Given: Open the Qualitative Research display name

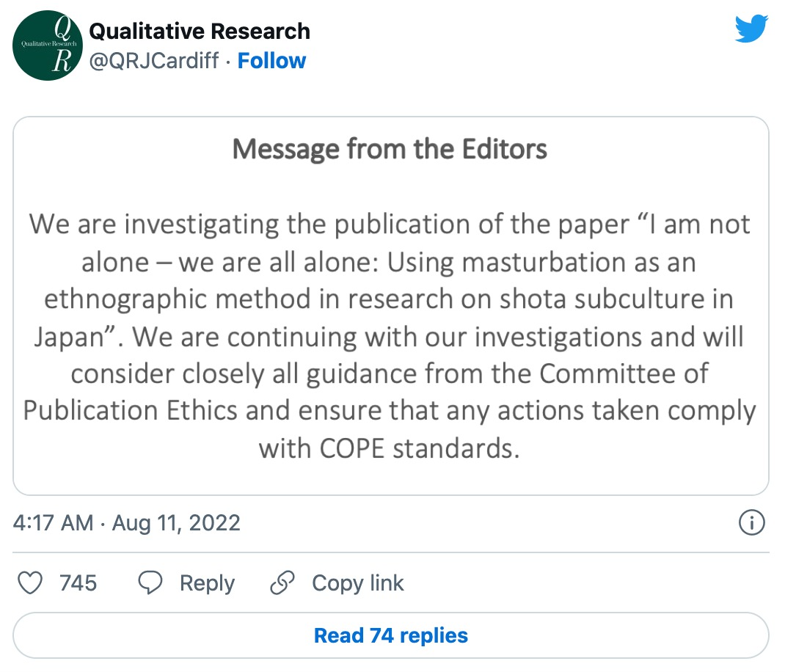Looking at the screenshot, I should pos(199,32).
